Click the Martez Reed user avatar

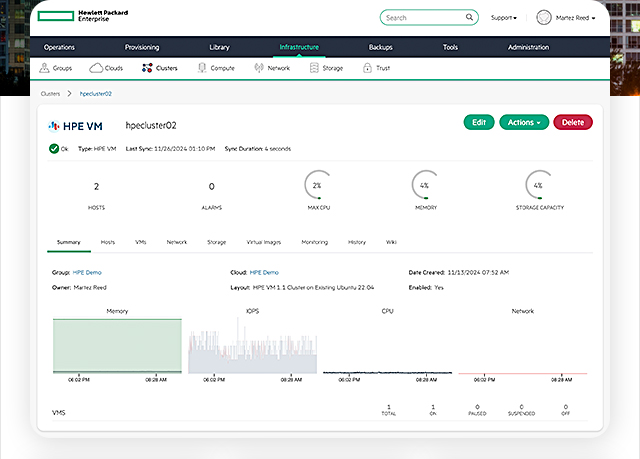click(x=544, y=18)
